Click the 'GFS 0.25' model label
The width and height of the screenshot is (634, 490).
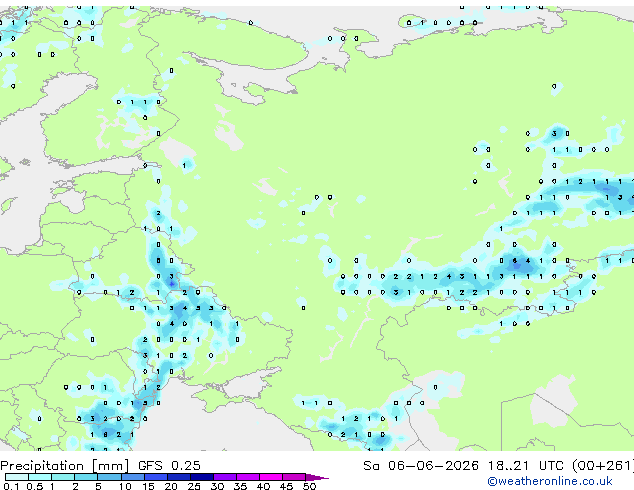(169, 466)
